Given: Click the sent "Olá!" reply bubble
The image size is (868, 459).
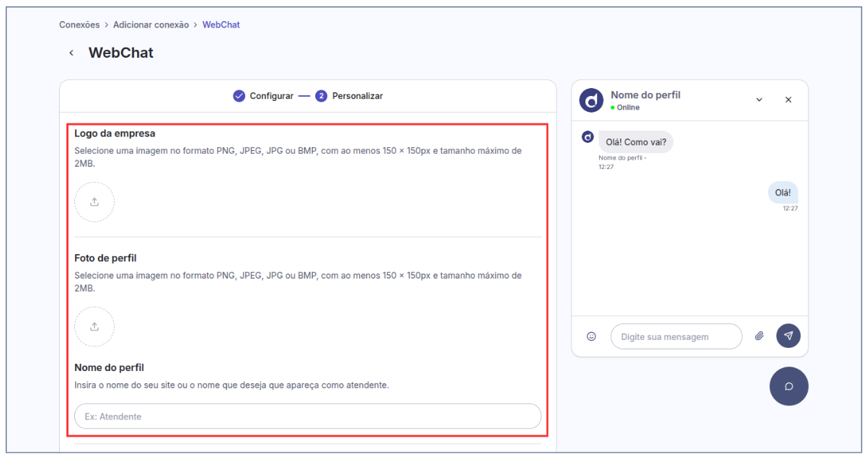Looking at the screenshot, I should coord(782,193).
